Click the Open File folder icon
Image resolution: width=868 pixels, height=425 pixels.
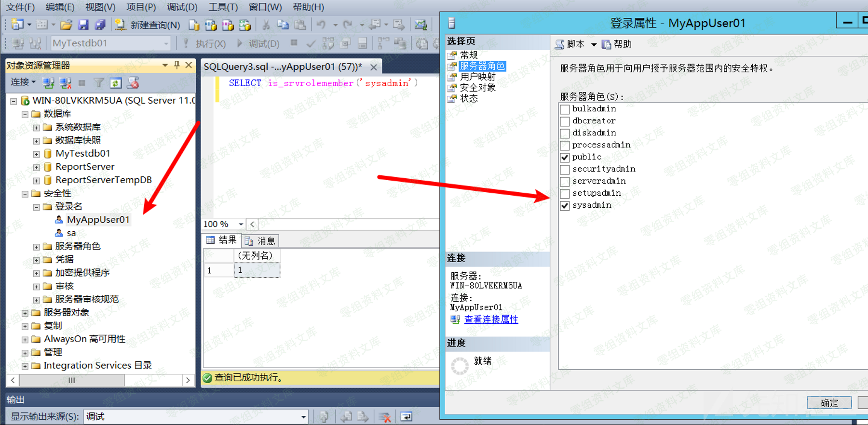(x=67, y=25)
